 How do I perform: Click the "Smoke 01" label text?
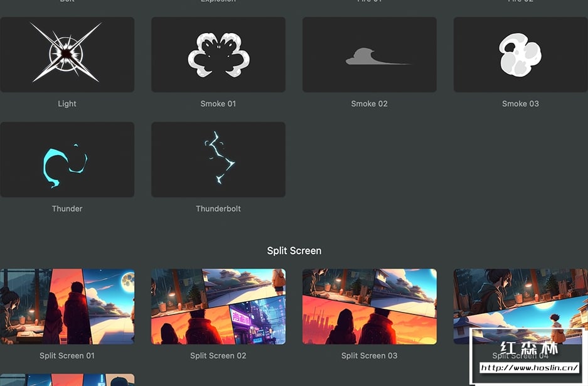(x=218, y=104)
